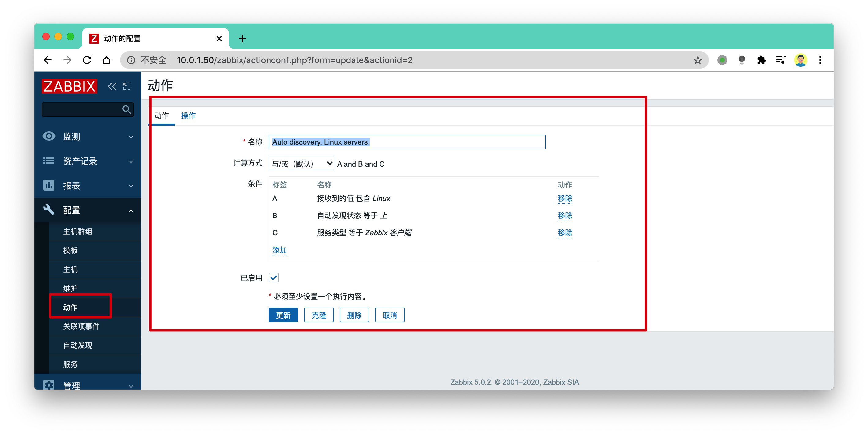Click the sidebar search magnifier icon
Image resolution: width=868 pixels, height=435 pixels.
coord(126,109)
